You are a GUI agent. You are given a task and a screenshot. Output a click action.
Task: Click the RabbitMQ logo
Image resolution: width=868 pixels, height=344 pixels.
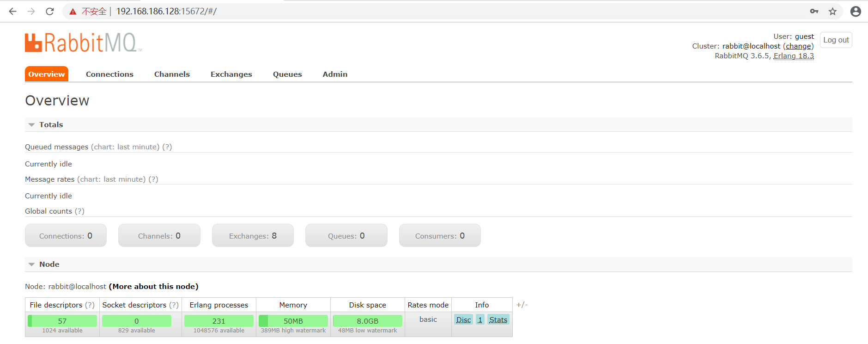(83, 43)
